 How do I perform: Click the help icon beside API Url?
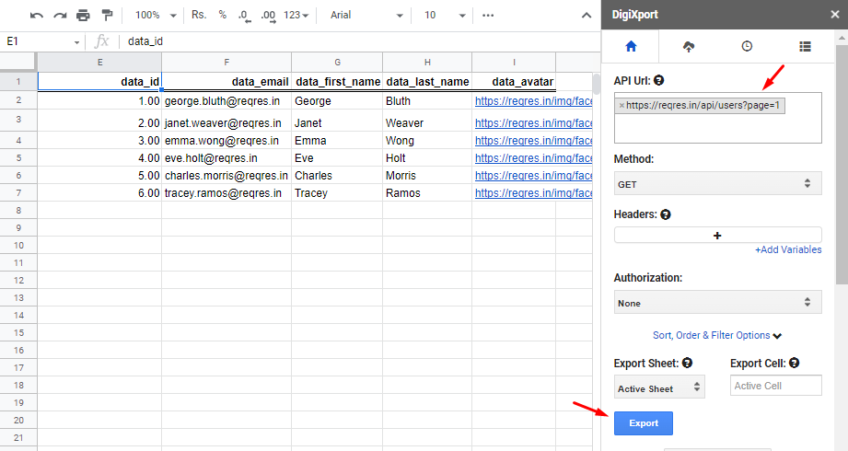click(x=659, y=81)
